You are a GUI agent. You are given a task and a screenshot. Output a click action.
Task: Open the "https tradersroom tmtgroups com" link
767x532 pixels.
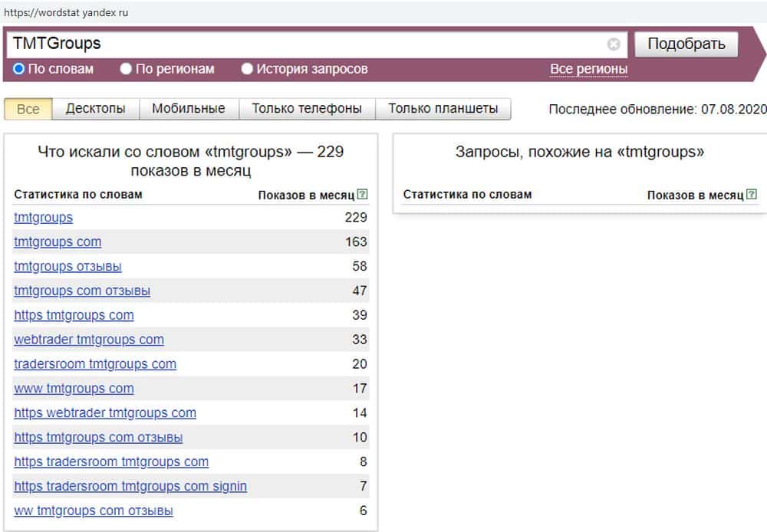tap(111, 462)
